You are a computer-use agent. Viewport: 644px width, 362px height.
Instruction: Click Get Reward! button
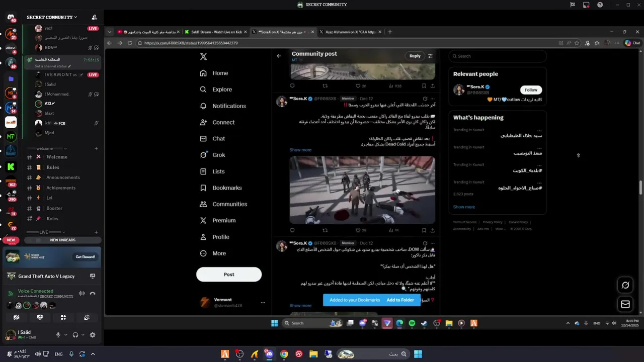click(x=86, y=257)
